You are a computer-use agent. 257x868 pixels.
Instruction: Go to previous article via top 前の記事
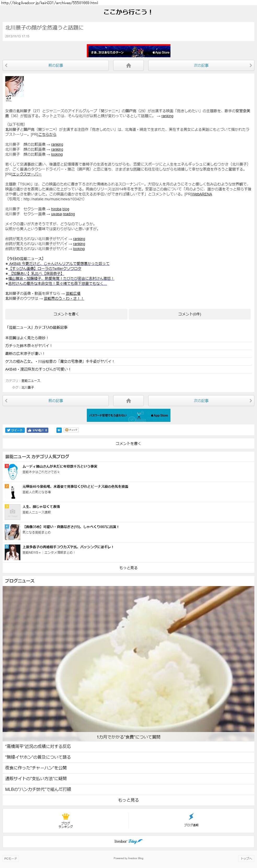click(x=56, y=65)
